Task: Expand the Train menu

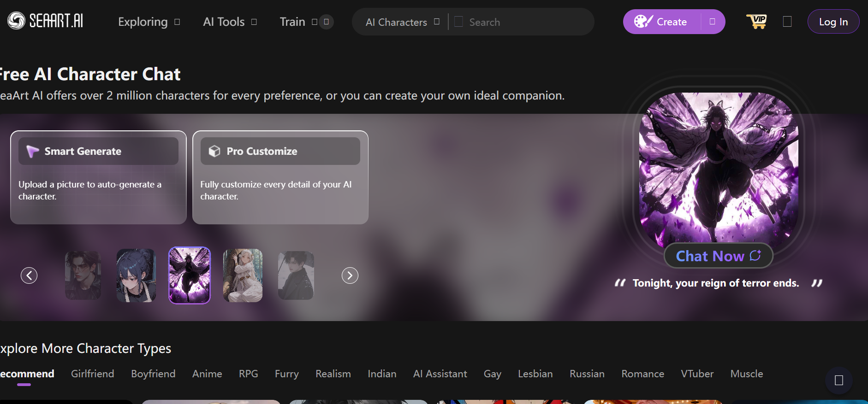Action: point(298,22)
